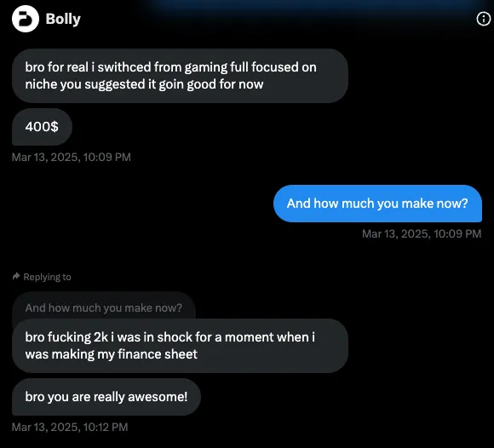
Task: Click the timestamp below the blue sent message
Action: tap(422, 233)
